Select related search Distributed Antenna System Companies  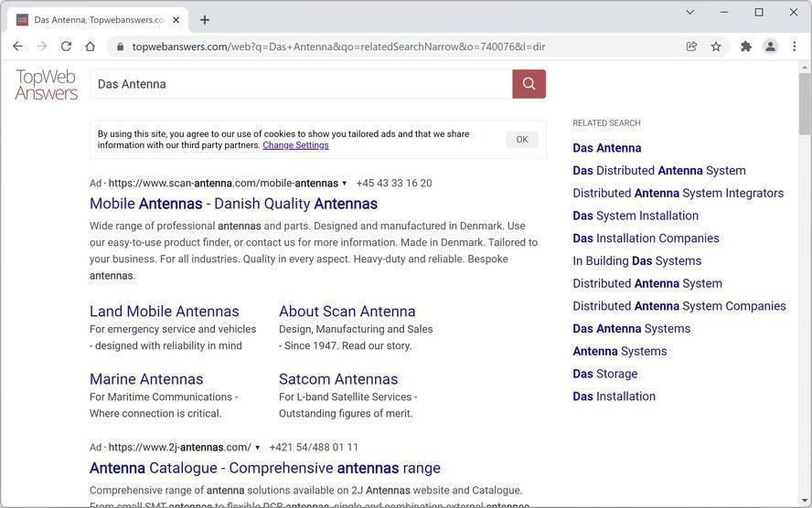pos(679,306)
